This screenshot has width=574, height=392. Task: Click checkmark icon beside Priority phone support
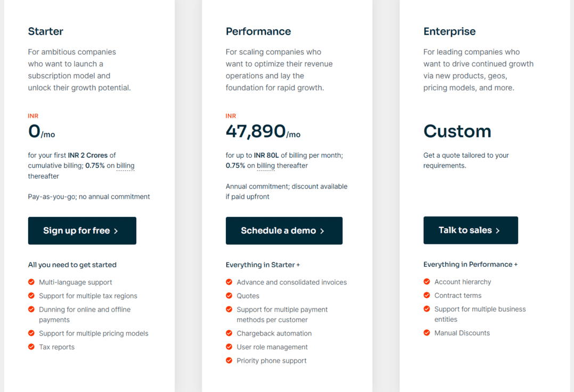click(x=229, y=361)
